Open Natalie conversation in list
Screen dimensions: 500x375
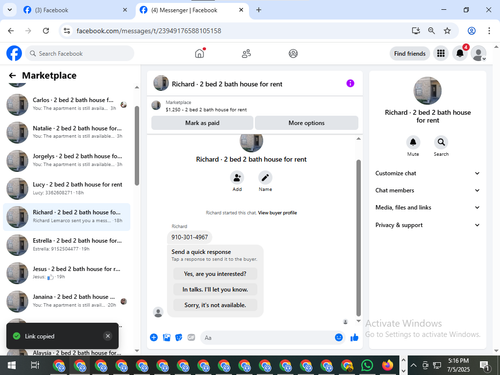(67, 132)
